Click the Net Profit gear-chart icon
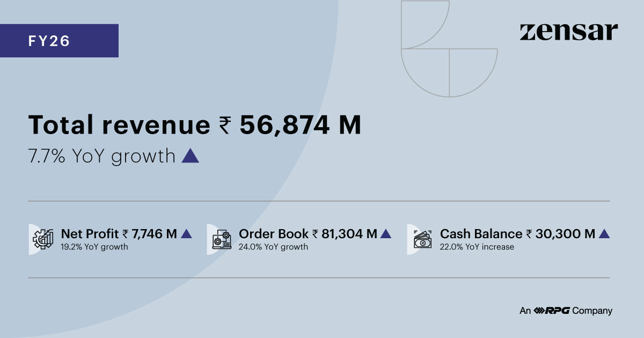 point(43,239)
